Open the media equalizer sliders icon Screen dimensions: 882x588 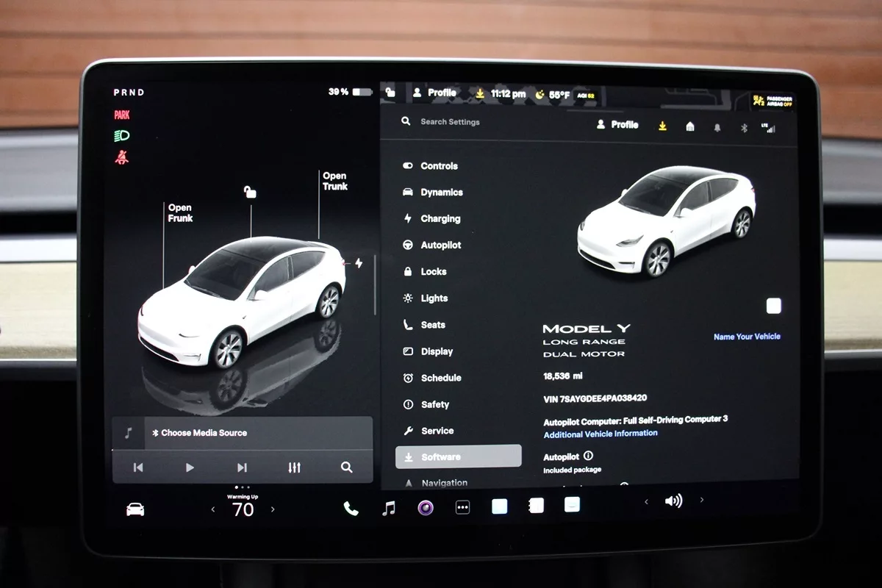tap(295, 467)
